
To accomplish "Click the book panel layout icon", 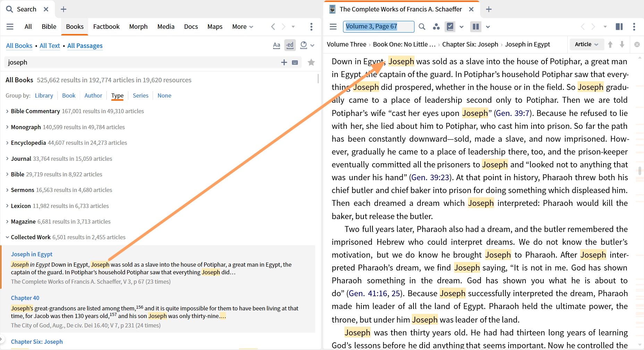I will click(x=619, y=27).
